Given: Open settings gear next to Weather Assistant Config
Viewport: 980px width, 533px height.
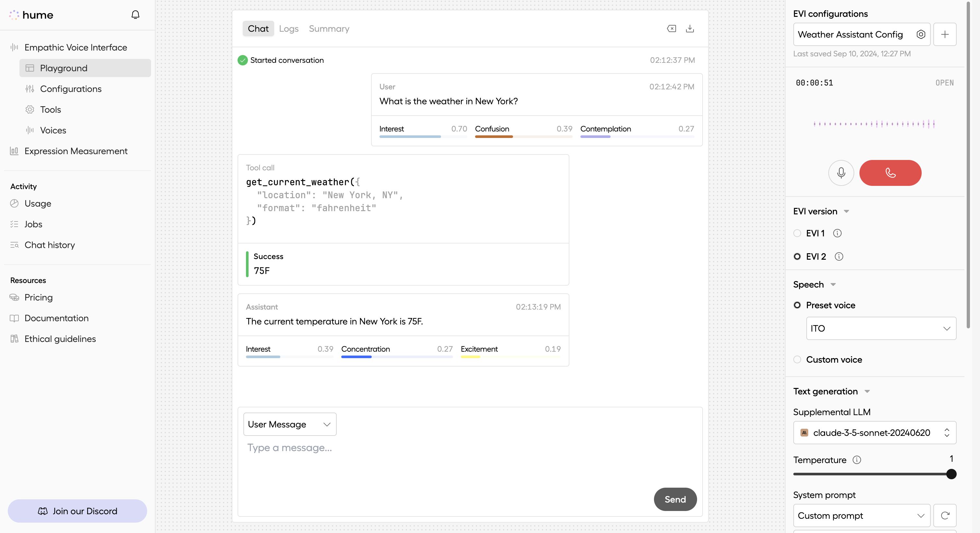Looking at the screenshot, I should click(x=921, y=34).
